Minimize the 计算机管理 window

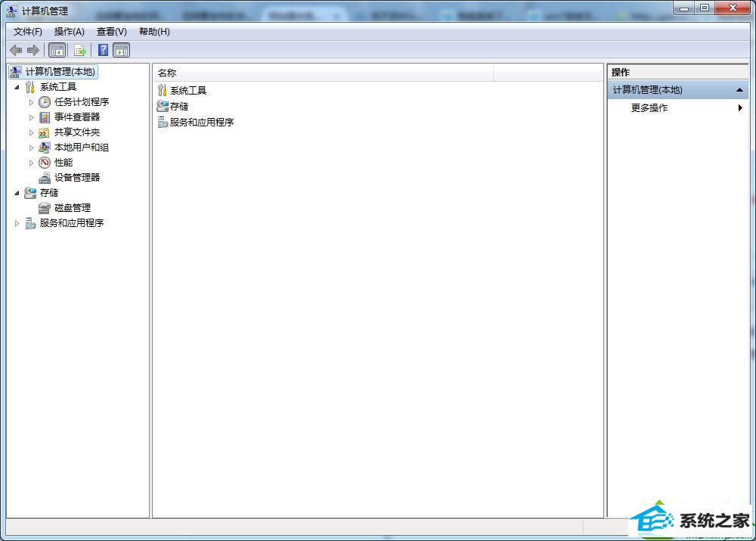coord(683,8)
